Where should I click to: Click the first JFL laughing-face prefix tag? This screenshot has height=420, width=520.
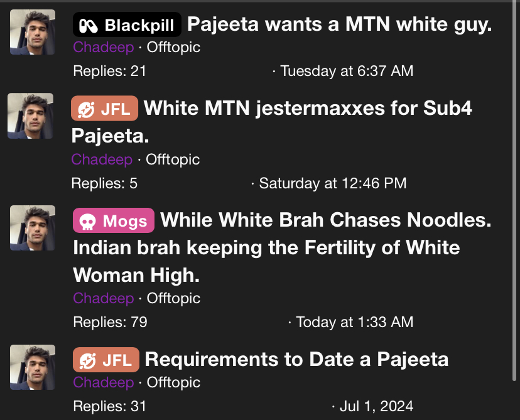coord(104,109)
